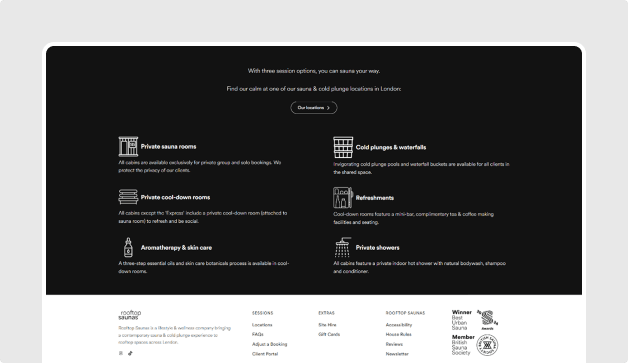Click the 'EXTRAS' footer column title
Image resolution: width=628 pixels, height=363 pixels.
tap(326, 313)
